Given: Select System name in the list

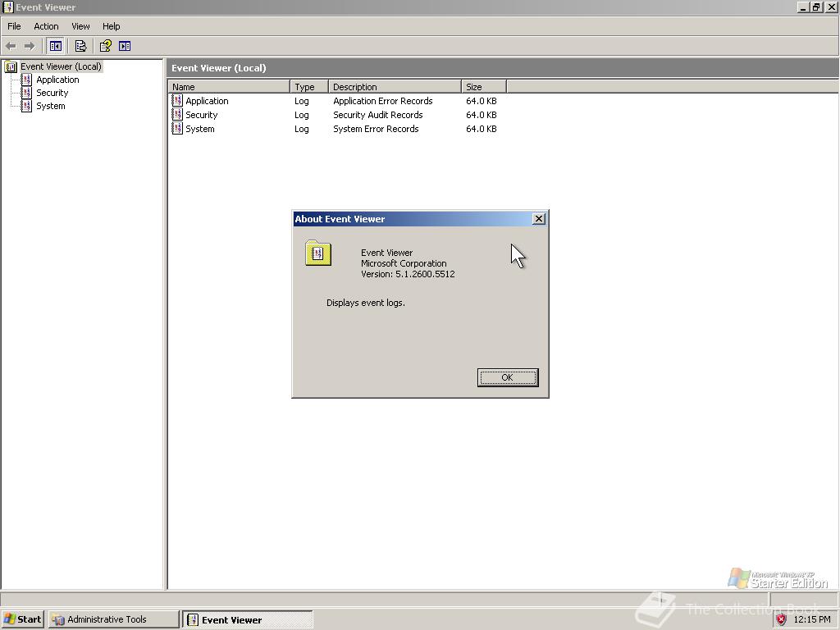Looking at the screenshot, I should click(200, 129).
